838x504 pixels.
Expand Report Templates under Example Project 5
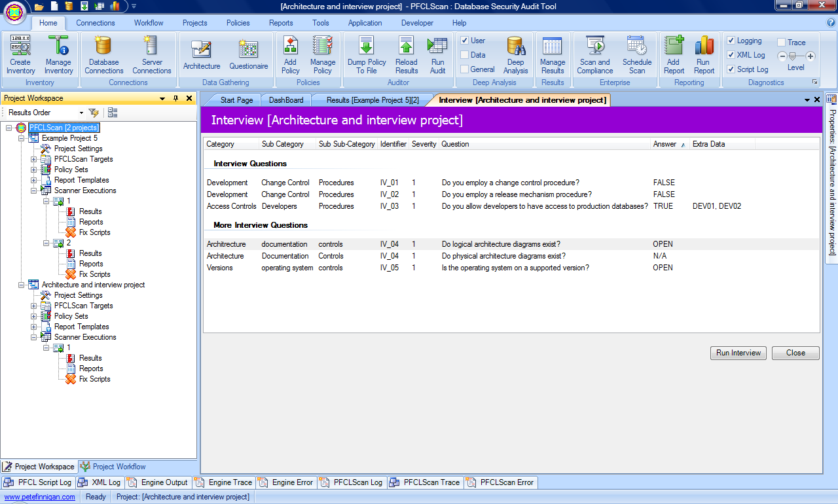34,180
